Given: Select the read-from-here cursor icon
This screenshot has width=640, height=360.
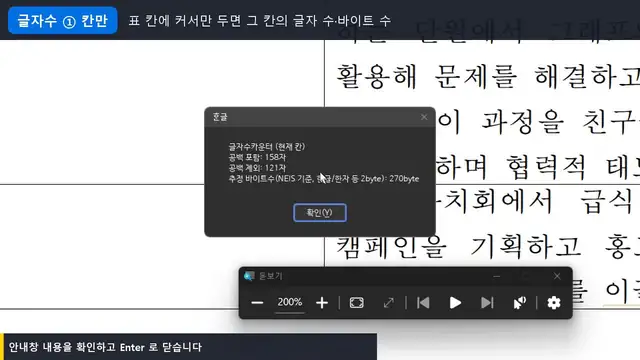Looking at the screenshot, I should [x=520, y=303].
